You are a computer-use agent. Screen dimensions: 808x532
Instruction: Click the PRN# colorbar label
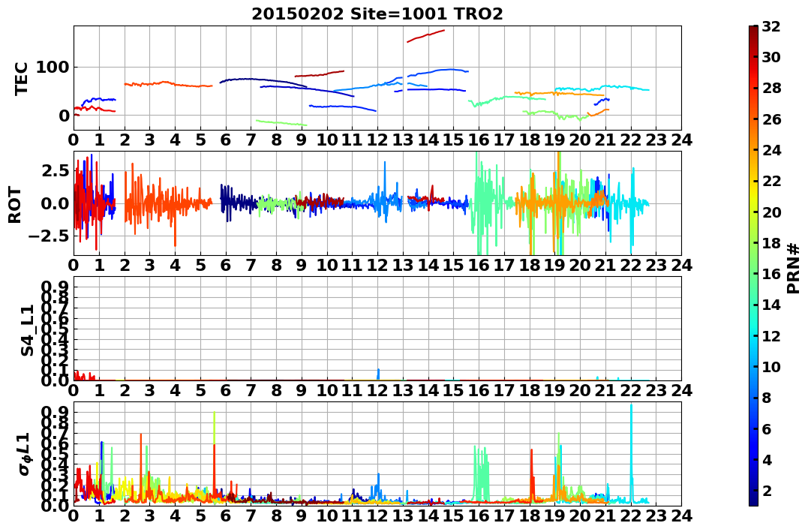point(794,268)
